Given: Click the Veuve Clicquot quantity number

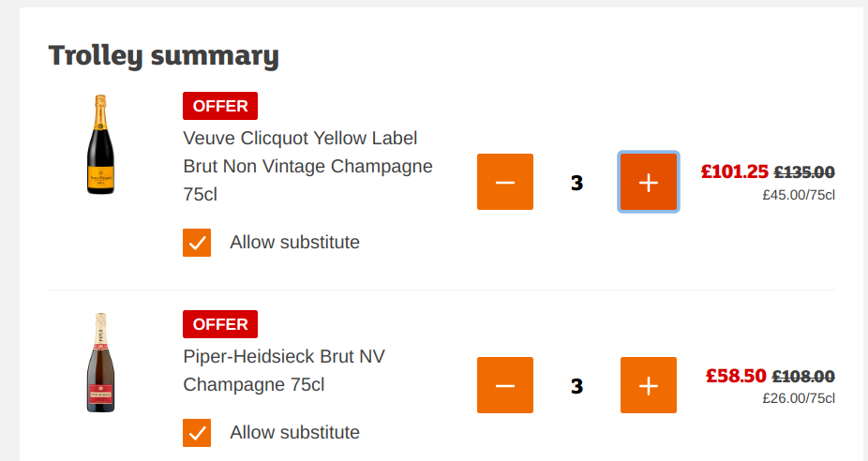Looking at the screenshot, I should click(576, 183).
